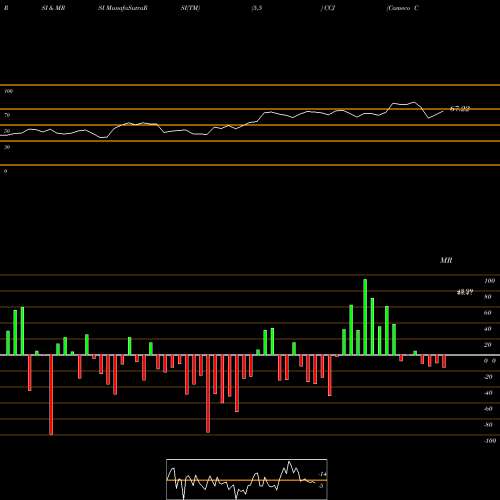Click the tallest green MR histogram bar
Viewport: 500px width, 500px height.
click(x=365, y=317)
